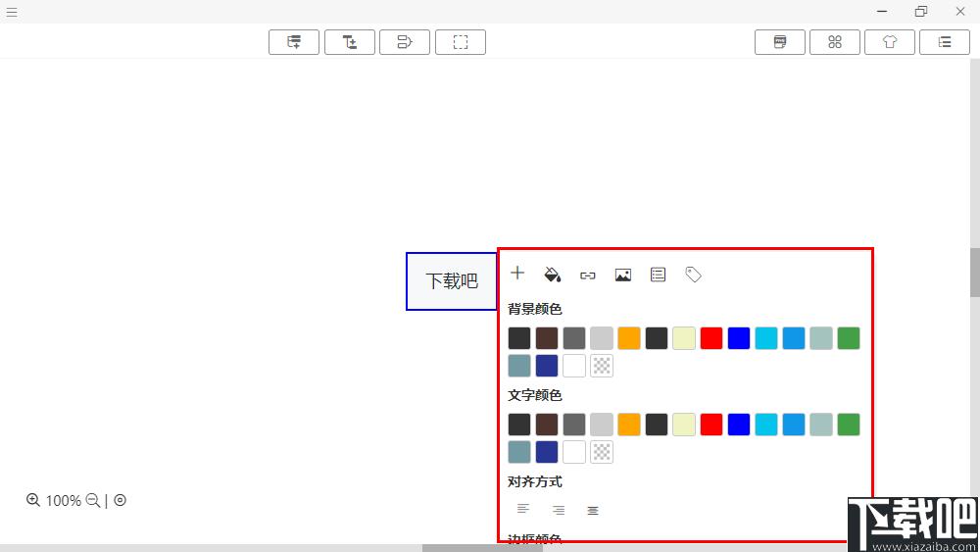Click the dashed boundary frame toolbar button
This screenshot has width=980, height=552.
click(460, 42)
